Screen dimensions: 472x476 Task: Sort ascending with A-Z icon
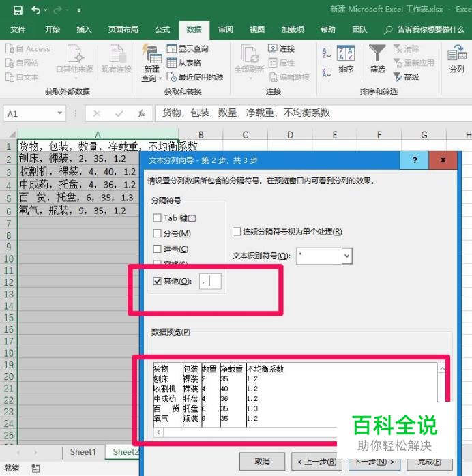tap(326, 53)
